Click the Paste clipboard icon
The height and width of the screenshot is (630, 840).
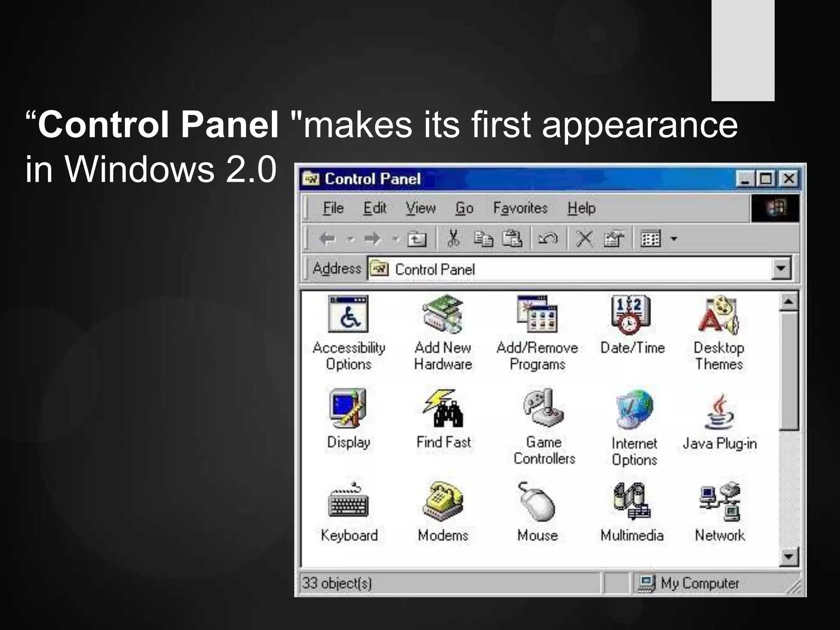point(512,238)
